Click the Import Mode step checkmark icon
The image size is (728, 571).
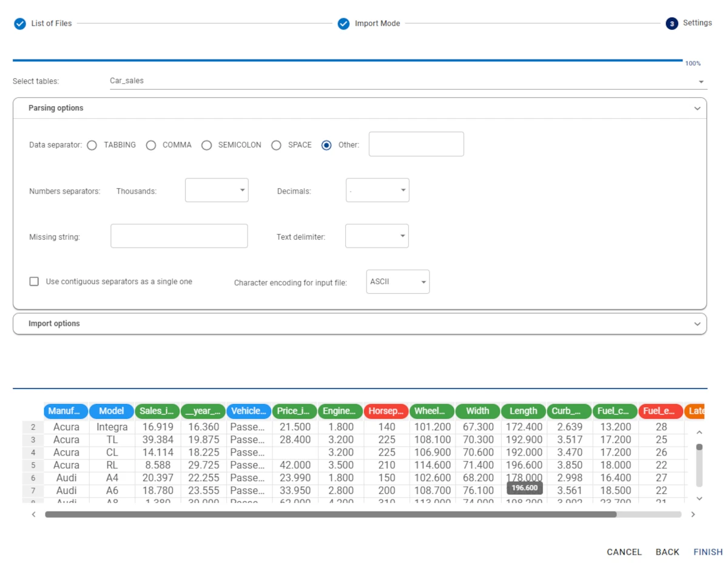tap(344, 24)
